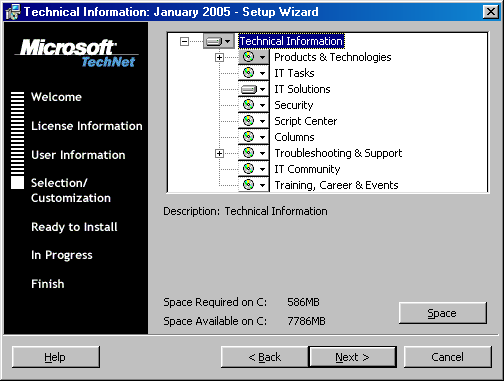Select Columns feature label

(294, 137)
